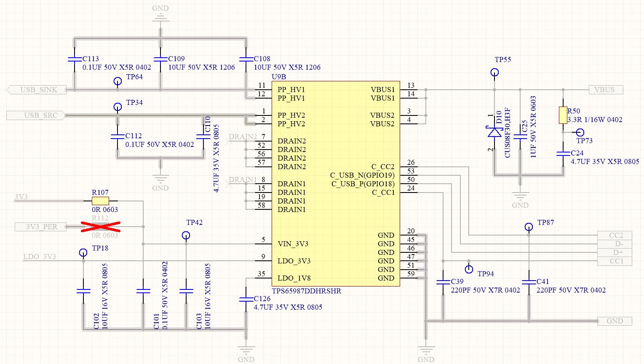Click the VIN_3V3 pin label
644x364 pixels.
point(293,244)
